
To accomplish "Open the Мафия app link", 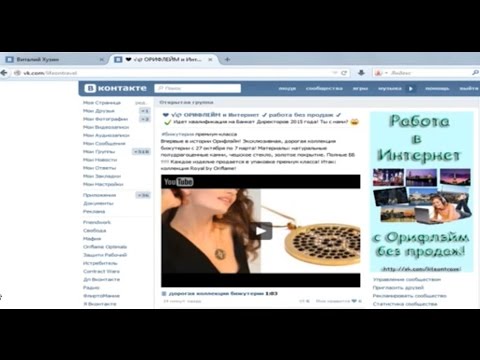I will point(92,239).
